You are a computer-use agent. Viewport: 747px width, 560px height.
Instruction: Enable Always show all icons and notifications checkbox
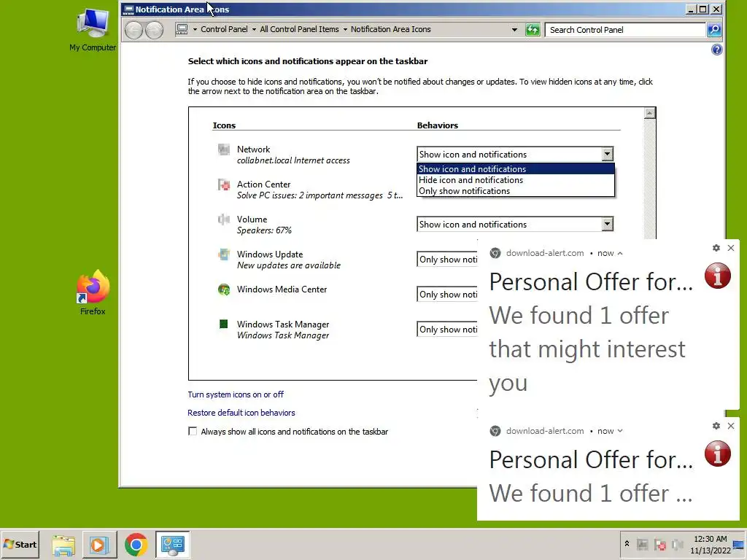[193, 432]
